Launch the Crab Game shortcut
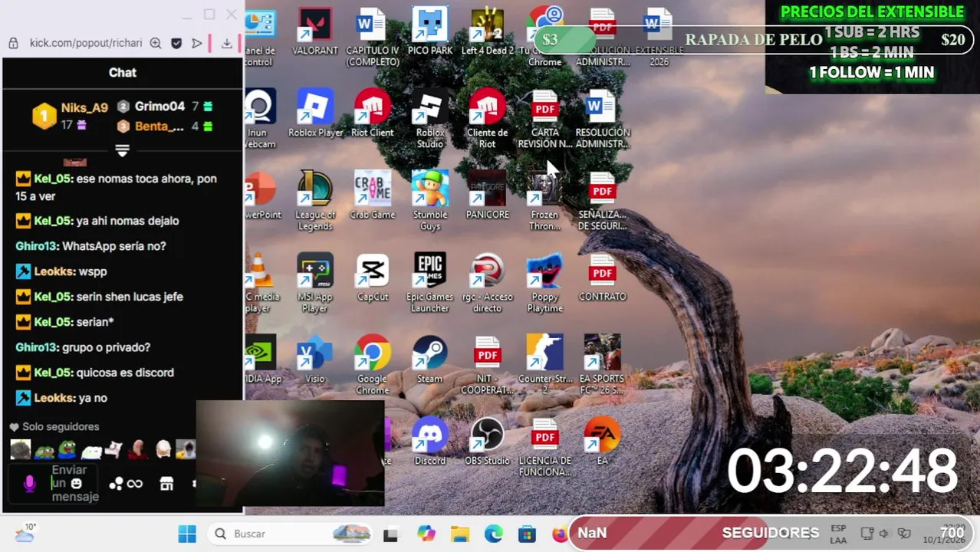This screenshot has width=980, height=552. [372, 196]
